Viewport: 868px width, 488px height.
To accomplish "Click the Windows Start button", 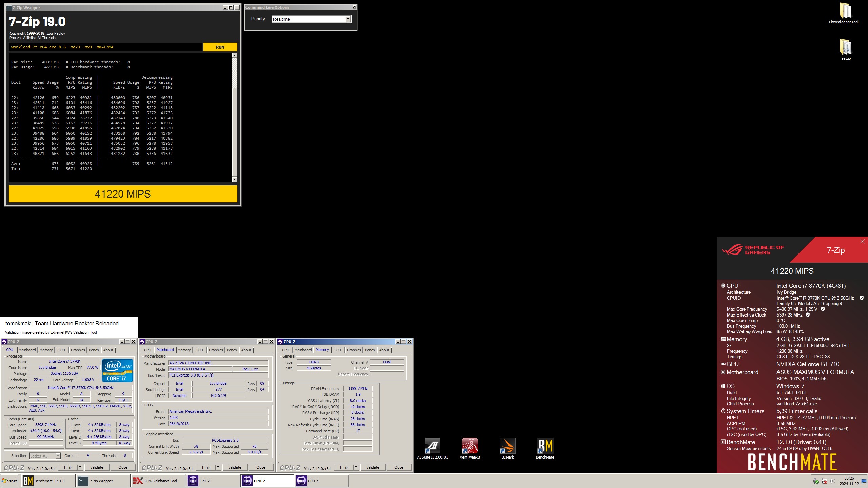I will pyautogui.click(x=9, y=481).
